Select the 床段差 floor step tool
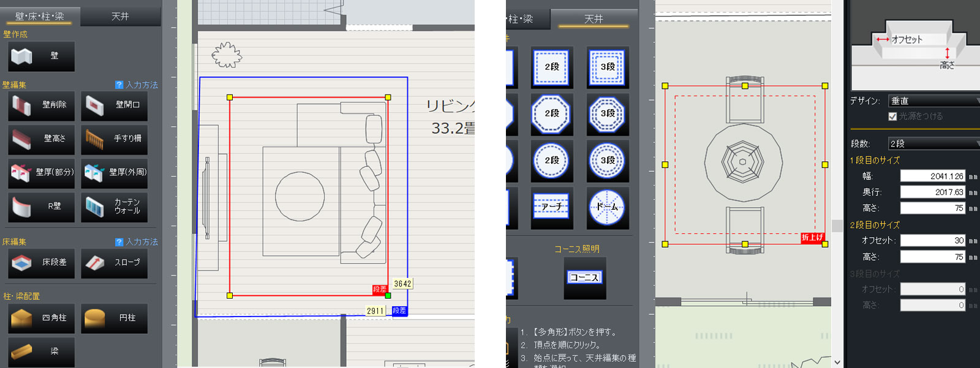This screenshot has height=368, width=980. (x=42, y=263)
